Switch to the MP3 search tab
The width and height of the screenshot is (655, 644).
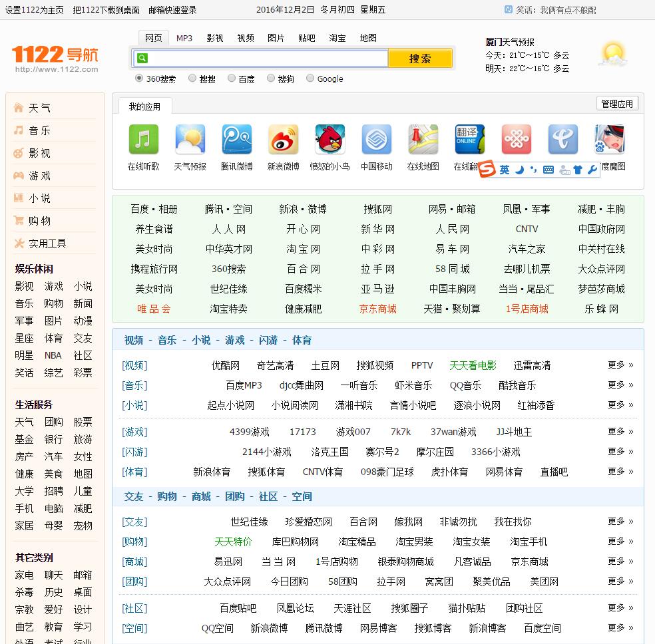pyautogui.click(x=184, y=38)
